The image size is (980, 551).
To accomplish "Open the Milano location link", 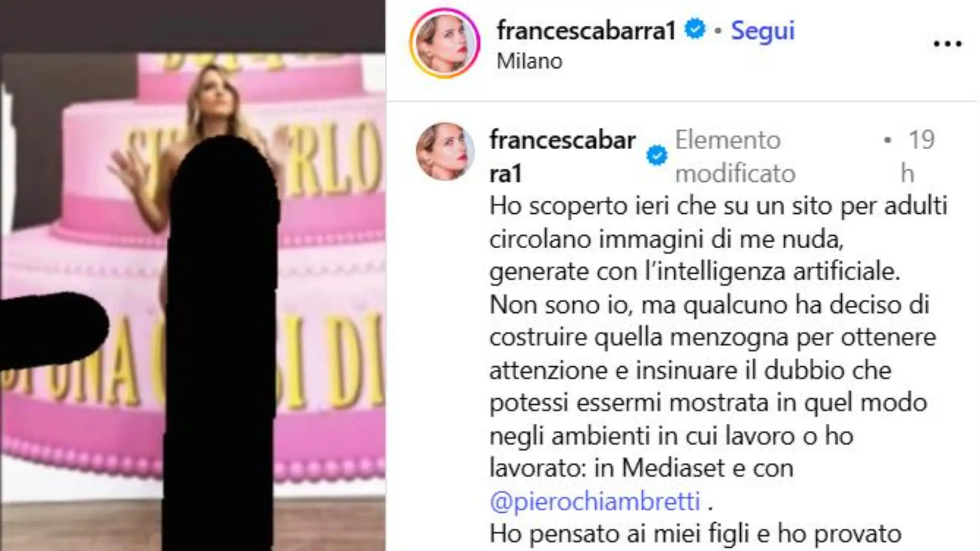I will click(x=529, y=61).
